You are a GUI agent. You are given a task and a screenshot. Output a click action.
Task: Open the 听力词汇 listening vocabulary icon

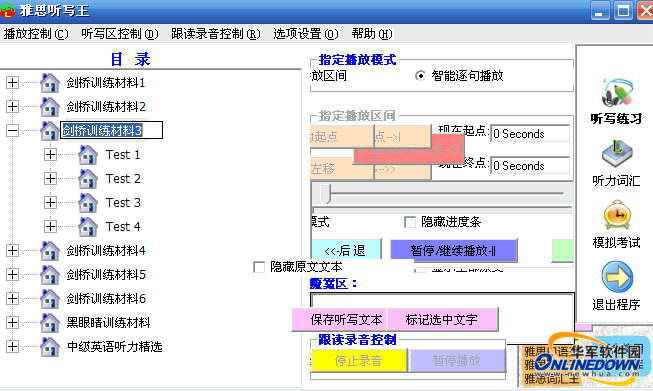tap(617, 154)
